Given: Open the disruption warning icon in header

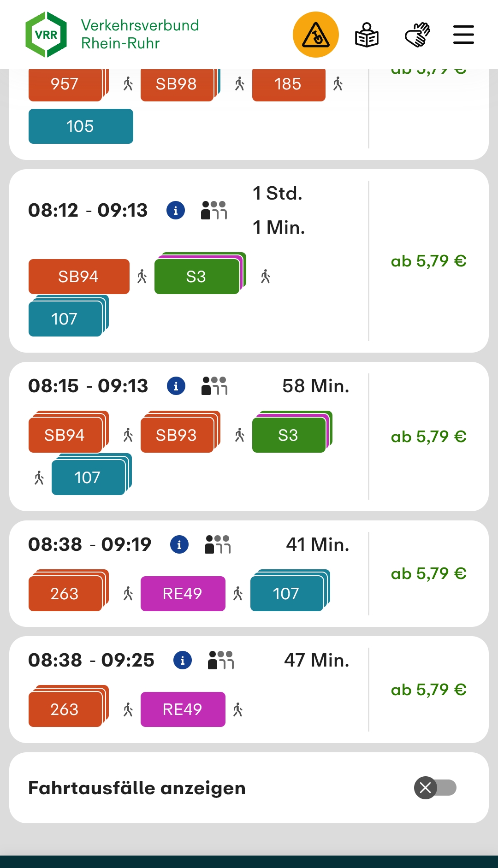Looking at the screenshot, I should (316, 35).
